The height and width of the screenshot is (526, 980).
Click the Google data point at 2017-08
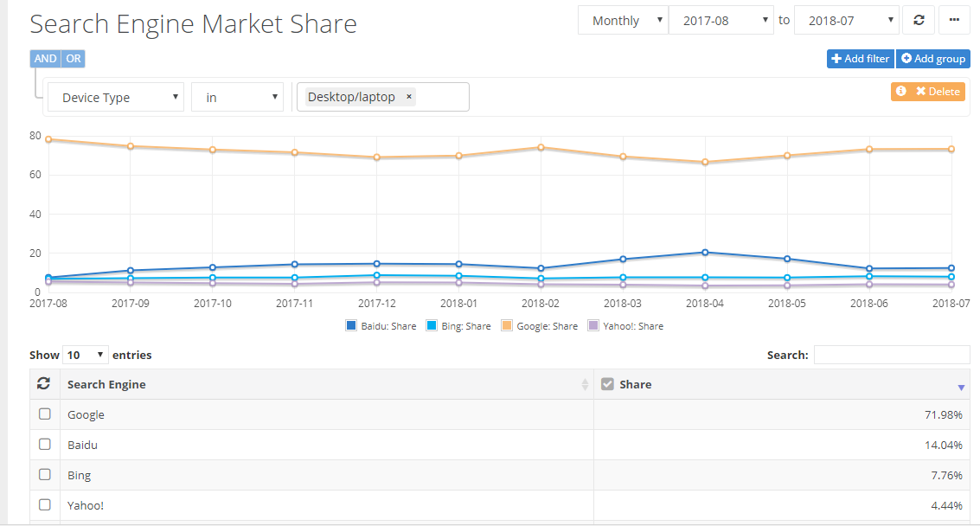coord(48,139)
